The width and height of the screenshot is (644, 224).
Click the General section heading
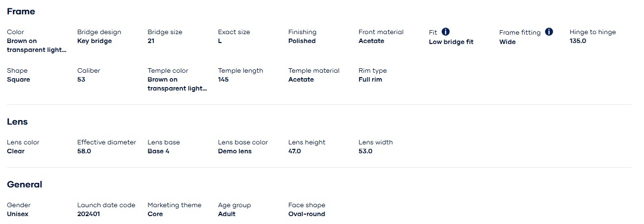click(25, 184)
